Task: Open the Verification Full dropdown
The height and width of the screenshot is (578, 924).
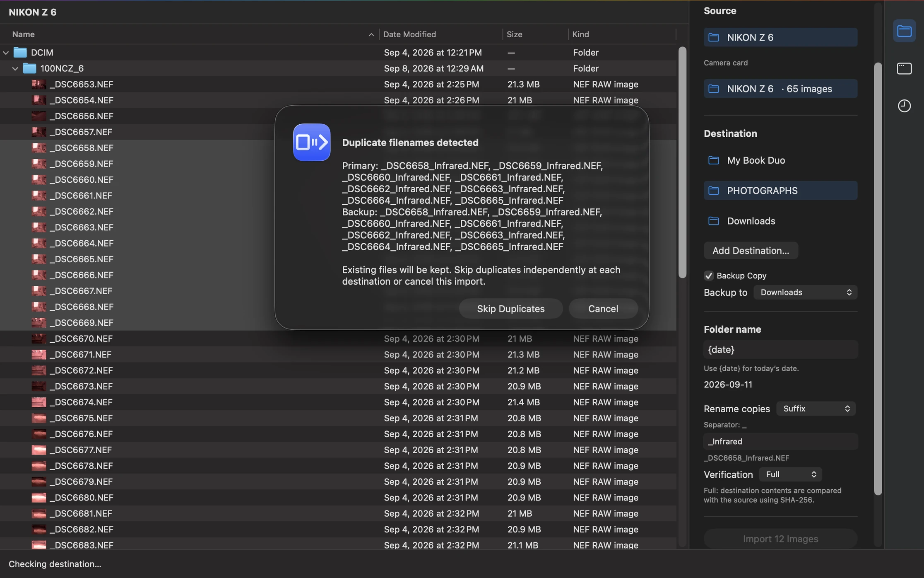Action: [x=790, y=474]
